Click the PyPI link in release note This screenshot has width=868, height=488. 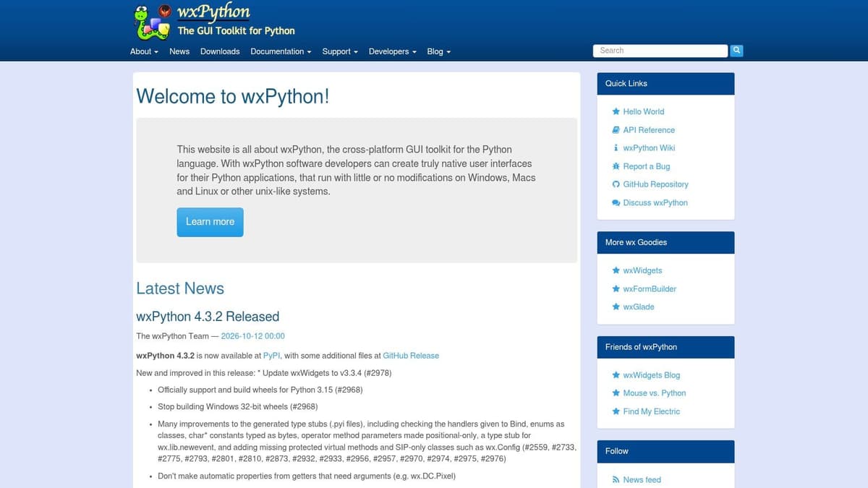272,356
